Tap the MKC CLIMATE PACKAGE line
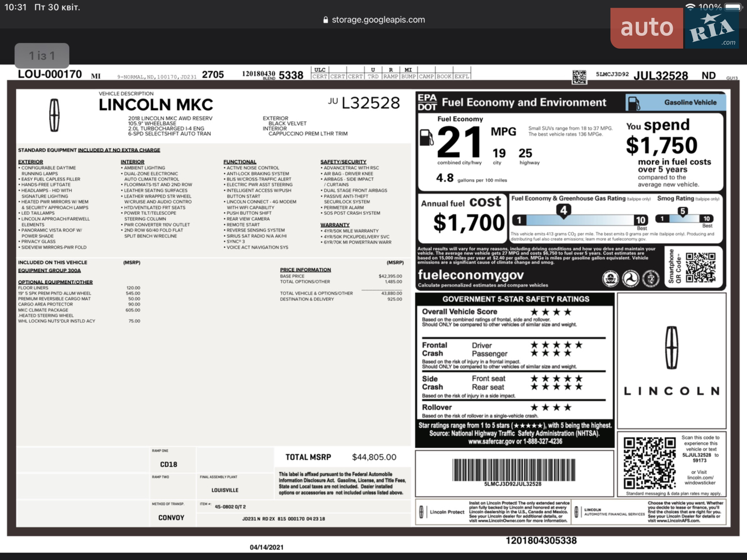747x560 pixels. pyautogui.click(x=79, y=310)
